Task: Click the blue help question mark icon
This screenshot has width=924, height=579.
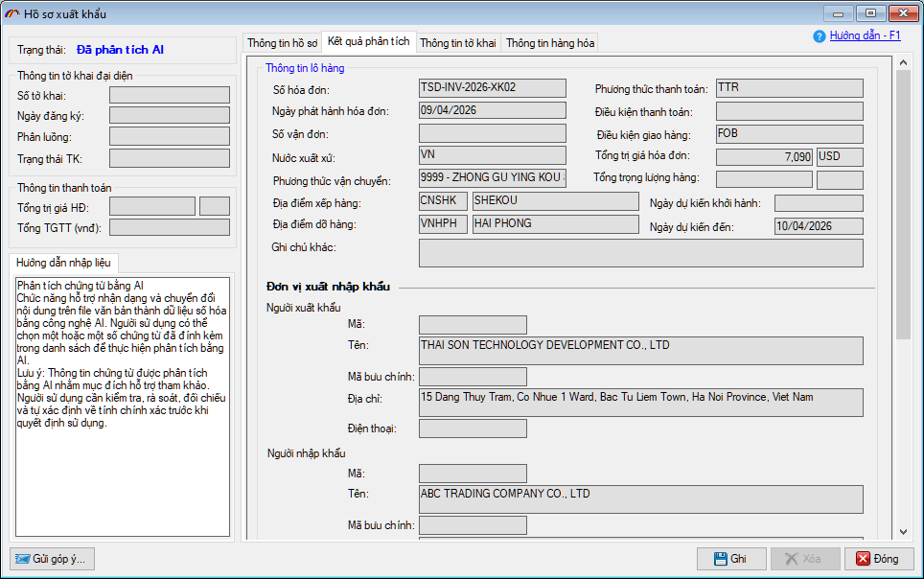Action: (819, 36)
